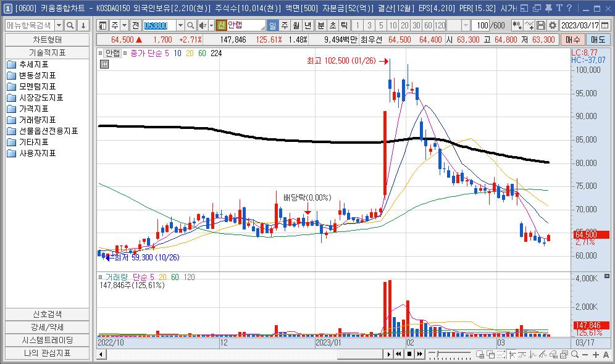615x364 pixels.
Task: Open the help question mark icon
Action: coord(569,8)
